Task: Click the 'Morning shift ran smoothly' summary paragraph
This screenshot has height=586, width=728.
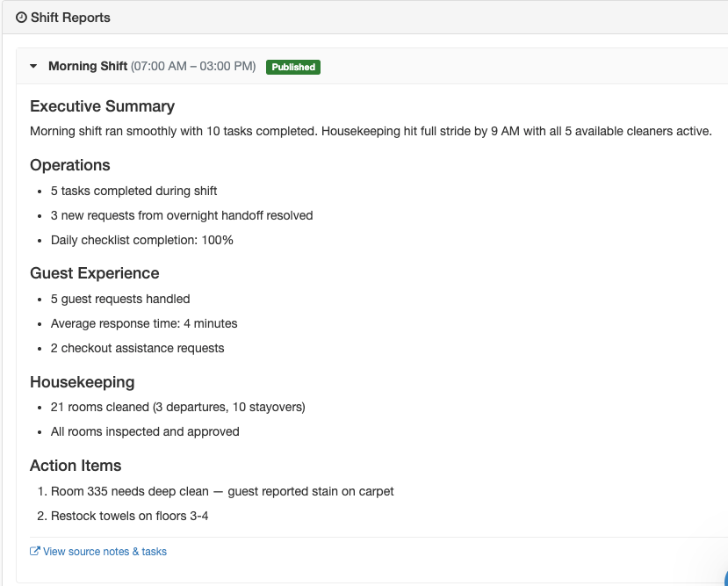Action: [371, 132]
